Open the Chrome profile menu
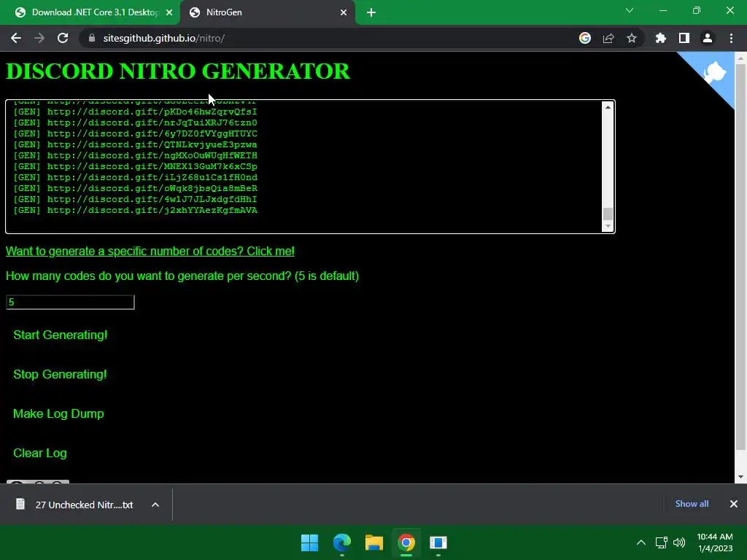 (708, 38)
